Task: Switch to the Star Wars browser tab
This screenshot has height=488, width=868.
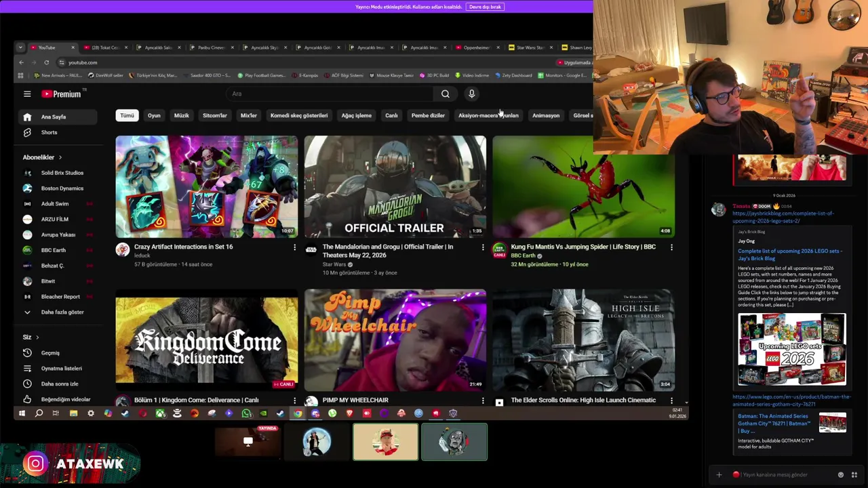Action: (530, 47)
